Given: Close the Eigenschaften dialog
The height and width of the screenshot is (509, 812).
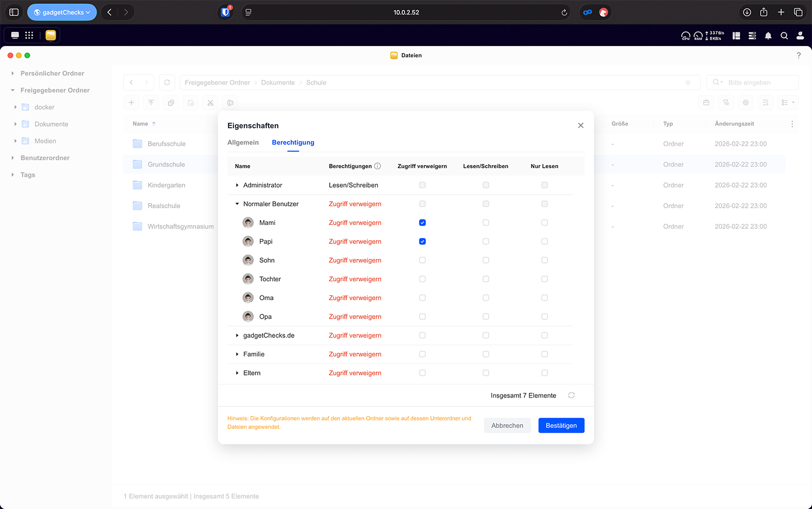Looking at the screenshot, I should coord(580,125).
